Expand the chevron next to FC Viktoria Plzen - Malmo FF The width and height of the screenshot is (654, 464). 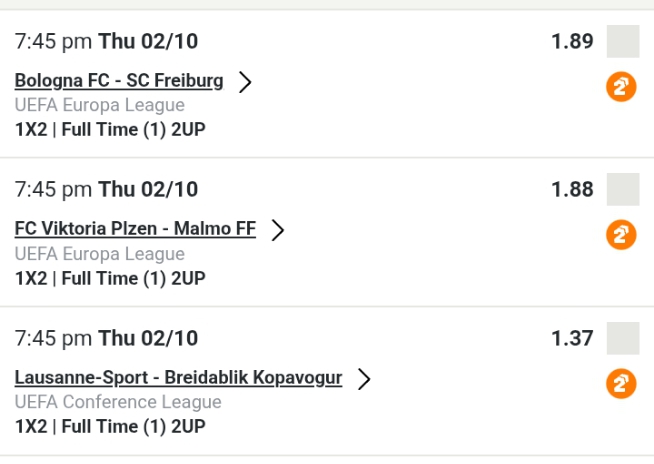(278, 230)
